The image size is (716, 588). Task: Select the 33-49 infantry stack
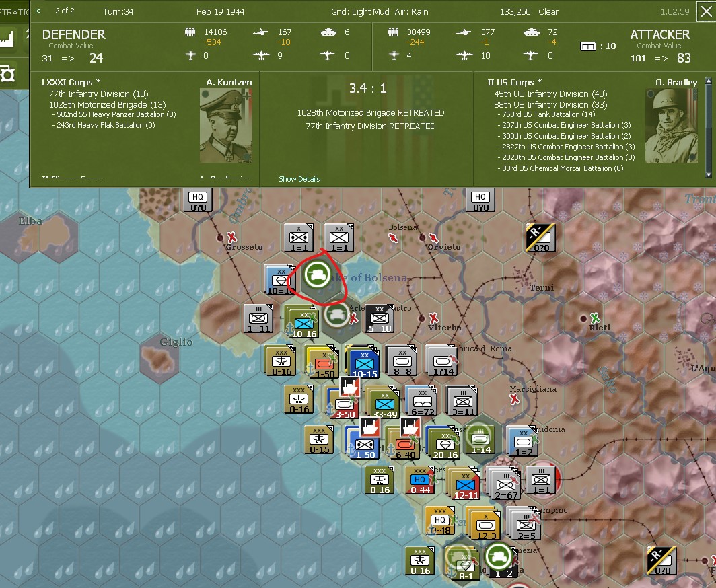click(x=383, y=402)
